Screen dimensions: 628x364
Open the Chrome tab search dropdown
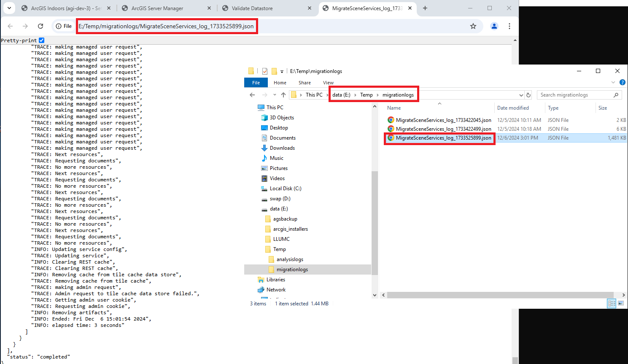click(9, 8)
